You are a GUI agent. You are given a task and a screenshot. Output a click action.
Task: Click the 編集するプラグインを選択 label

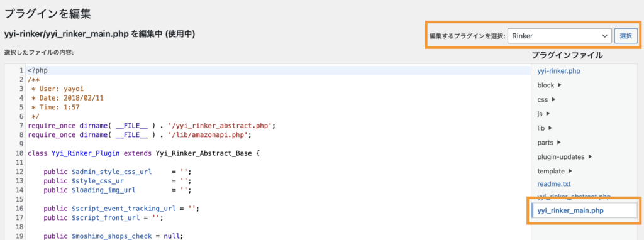point(467,36)
